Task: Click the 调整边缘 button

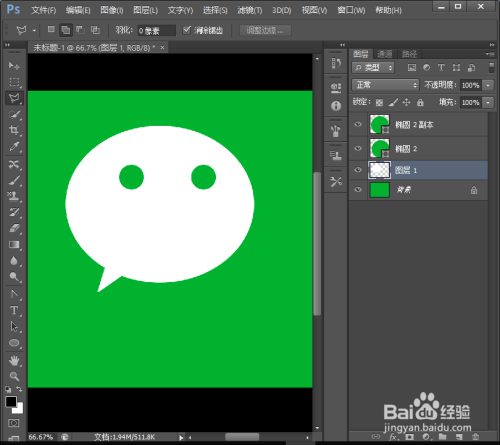Action: click(x=265, y=30)
